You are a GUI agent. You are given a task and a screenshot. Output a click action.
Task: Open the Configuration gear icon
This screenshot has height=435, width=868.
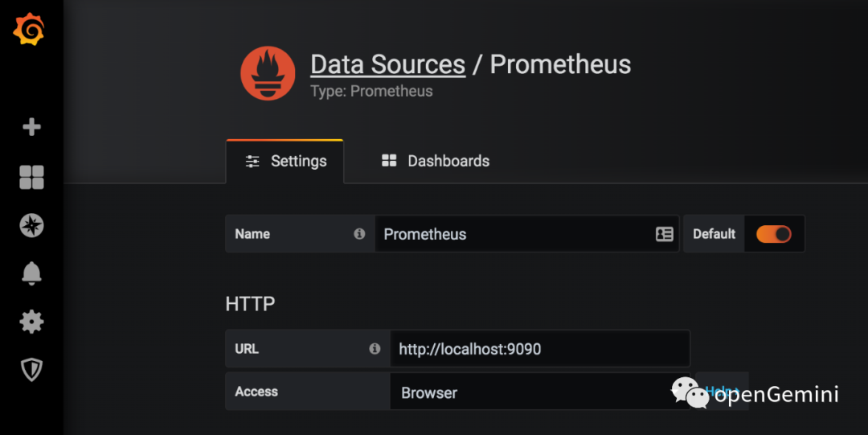pos(31,322)
